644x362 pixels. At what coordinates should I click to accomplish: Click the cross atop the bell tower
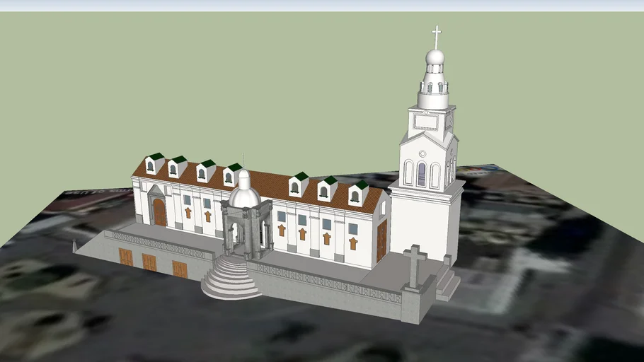point(437,35)
